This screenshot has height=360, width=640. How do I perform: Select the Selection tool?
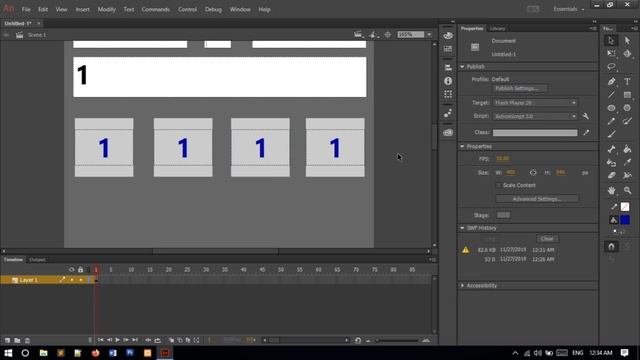pos(611,40)
